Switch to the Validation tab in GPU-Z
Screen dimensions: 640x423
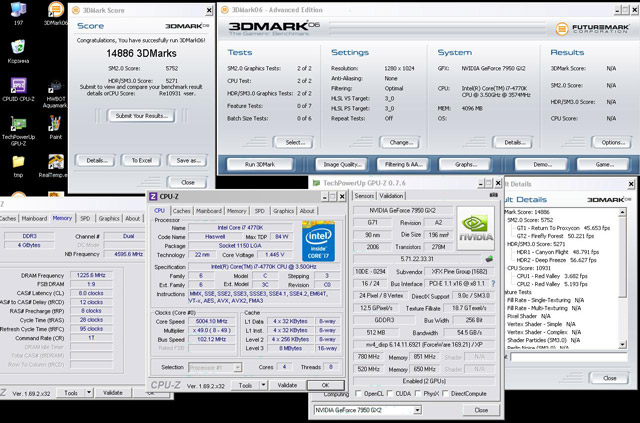pyautogui.click(x=393, y=196)
